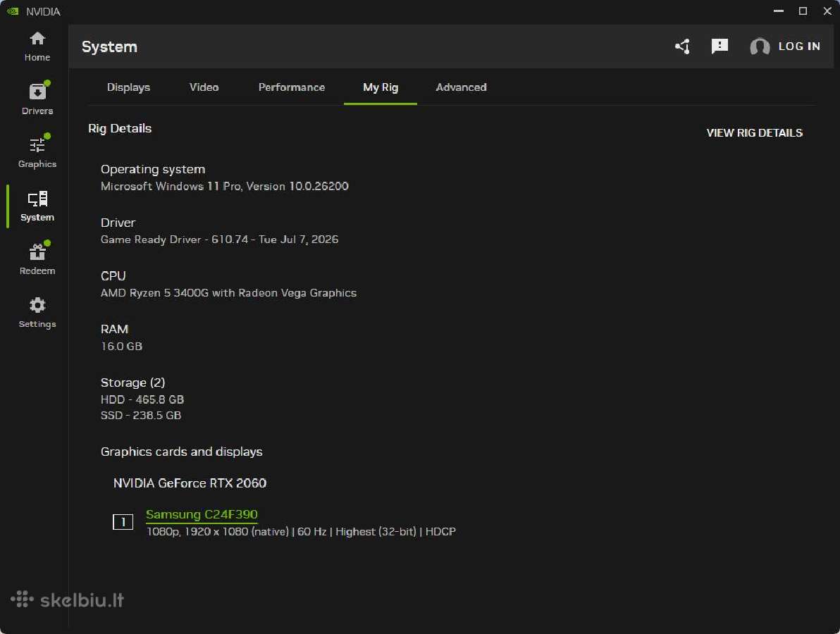Click the NVIDIA logo in title bar
The height and width of the screenshot is (634, 840).
click(13, 11)
